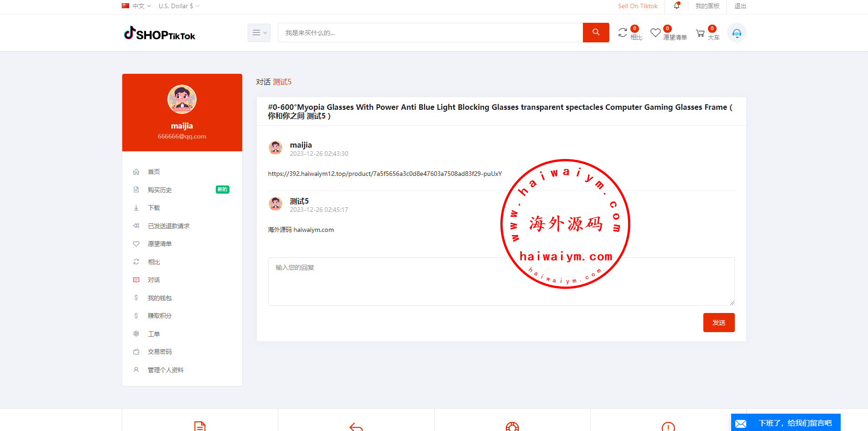Open the wishlist heart icon in header
Viewport: 868px width, 431px height.
click(x=655, y=33)
